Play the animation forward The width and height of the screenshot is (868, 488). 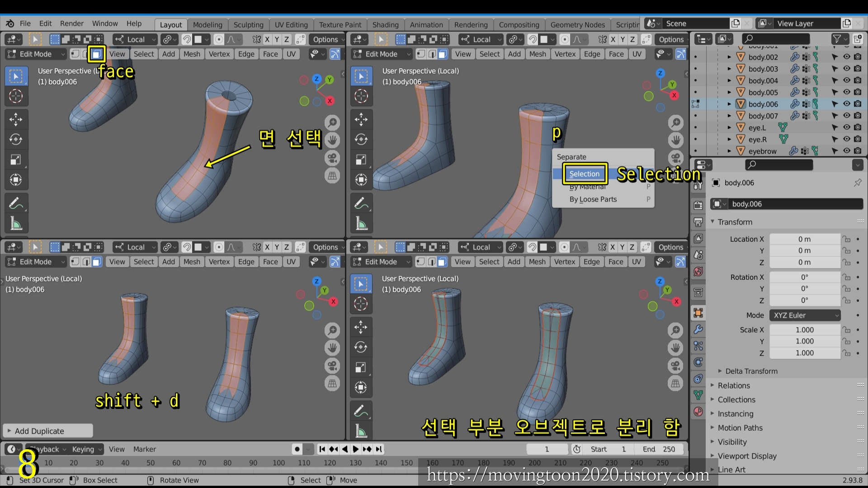point(355,449)
